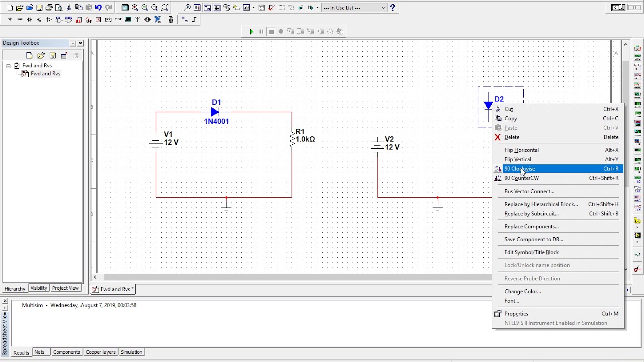Run the simulation with the green play button

[251, 32]
